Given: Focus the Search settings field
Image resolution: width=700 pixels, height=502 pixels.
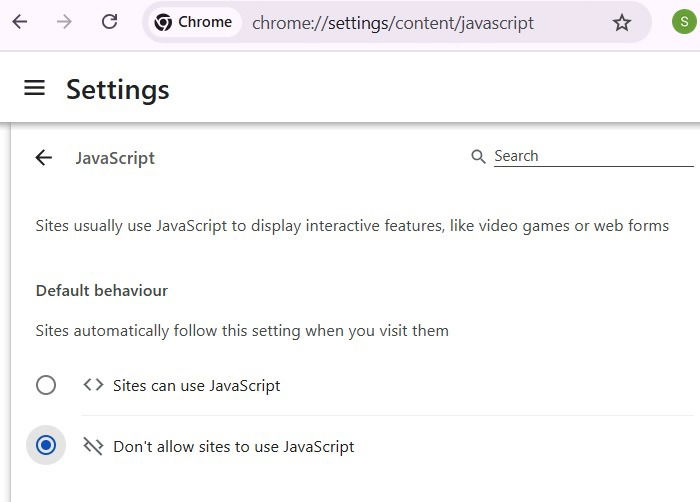Looking at the screenshot, I should (592, 156).
